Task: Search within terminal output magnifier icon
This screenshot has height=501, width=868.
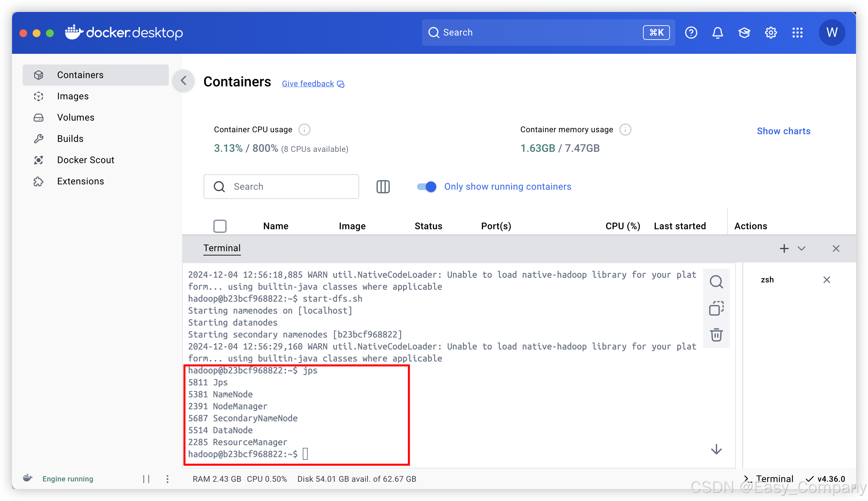Action: click(x=716, y=281)
